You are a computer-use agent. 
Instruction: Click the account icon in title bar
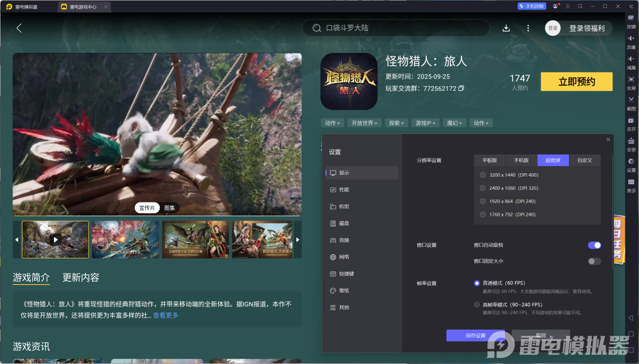555,7
